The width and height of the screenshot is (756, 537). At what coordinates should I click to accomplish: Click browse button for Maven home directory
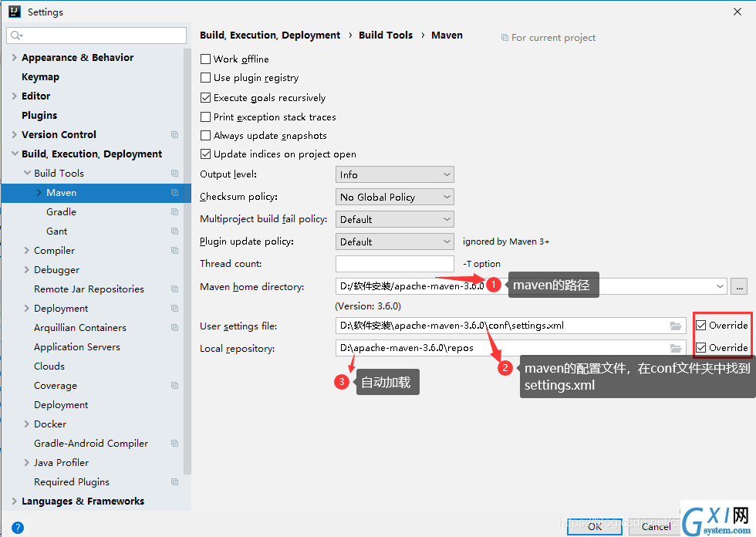[x=739, y=286]
